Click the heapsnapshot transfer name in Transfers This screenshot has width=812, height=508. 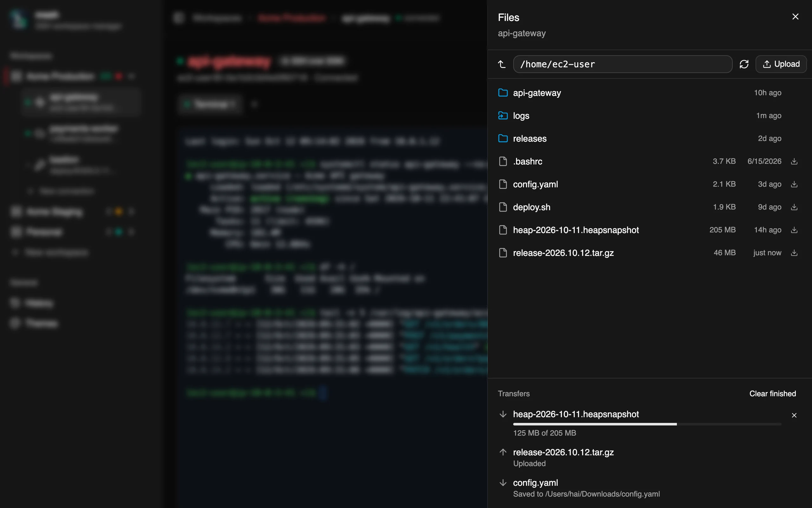(x=576, y=414)
